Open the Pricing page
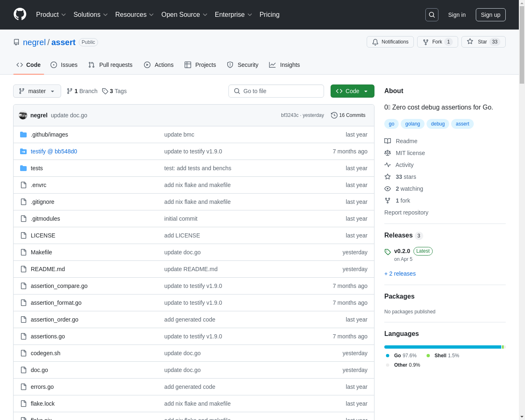This screenshot has height=420, width=525. click(269, 15)
